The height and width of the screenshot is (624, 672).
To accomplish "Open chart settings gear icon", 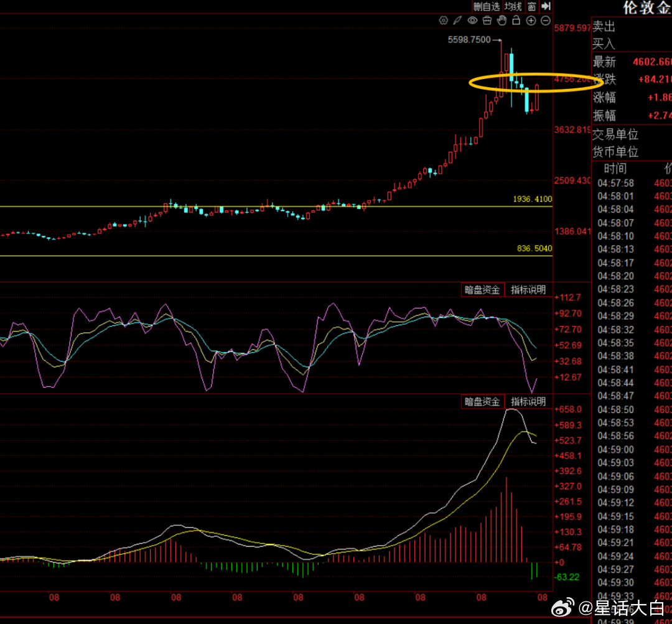I will (444, 21).
